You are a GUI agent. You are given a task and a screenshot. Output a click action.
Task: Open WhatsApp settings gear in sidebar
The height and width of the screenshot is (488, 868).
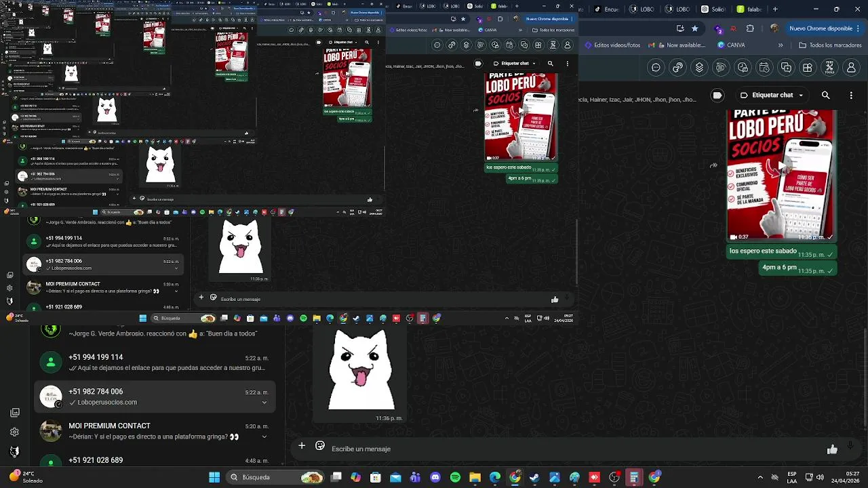click(x=15, y=432)
